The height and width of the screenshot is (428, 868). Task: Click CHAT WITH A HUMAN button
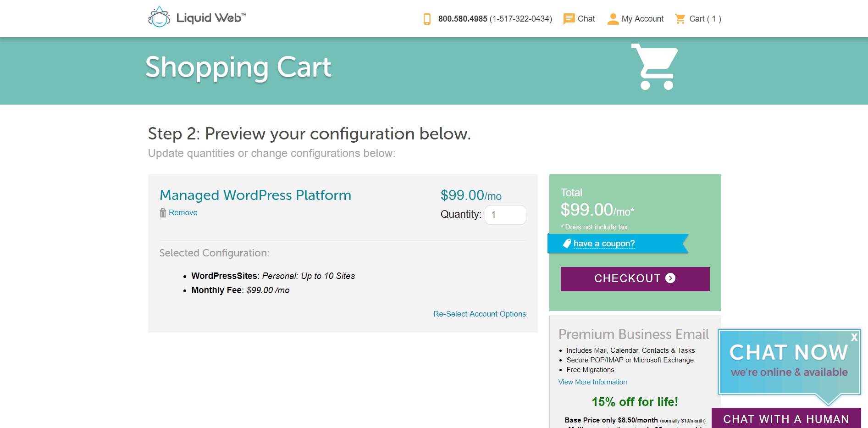(786, 418)
